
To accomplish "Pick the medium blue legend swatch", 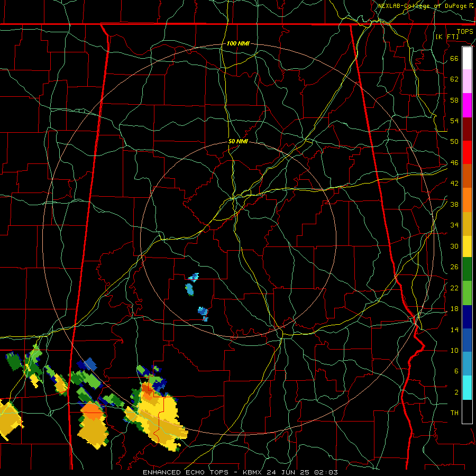I will click(467, 340).
